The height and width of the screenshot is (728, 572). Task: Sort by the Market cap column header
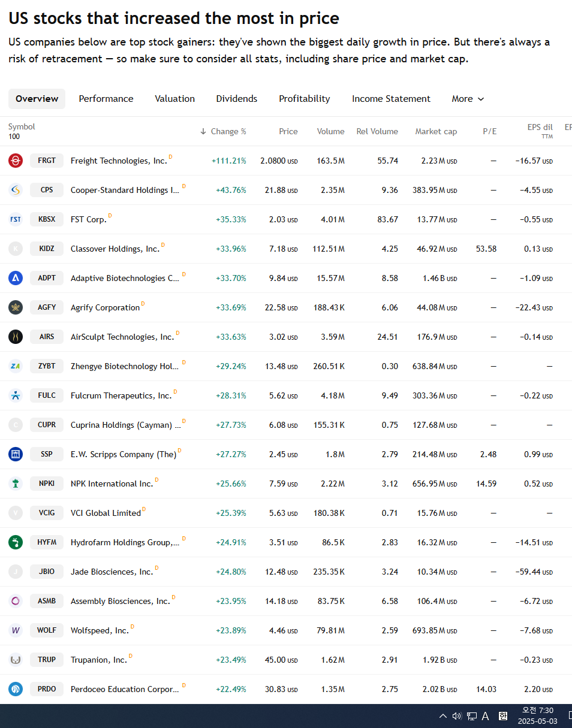(436, 131)
